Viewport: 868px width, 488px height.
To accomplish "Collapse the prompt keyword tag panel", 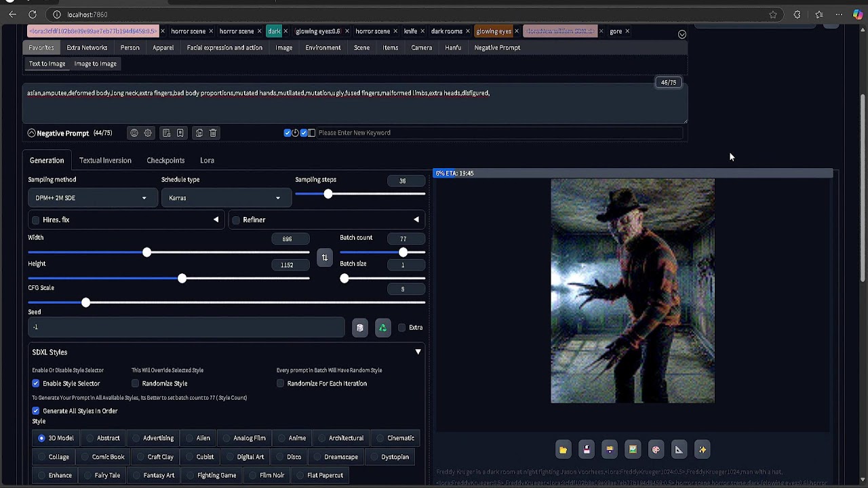I will 682,35.
